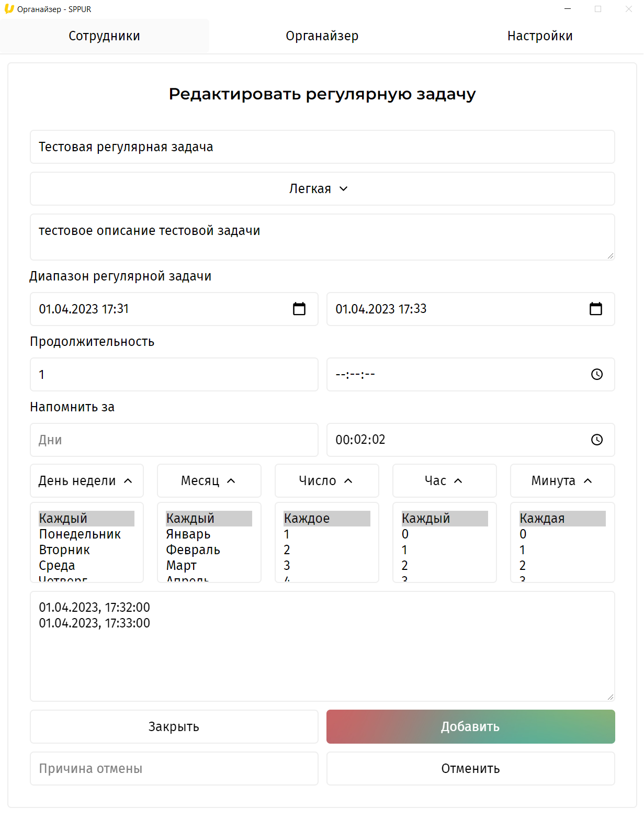
Task: Click the Добавить button
Action: pyautogui.click(x=471, y=727)
